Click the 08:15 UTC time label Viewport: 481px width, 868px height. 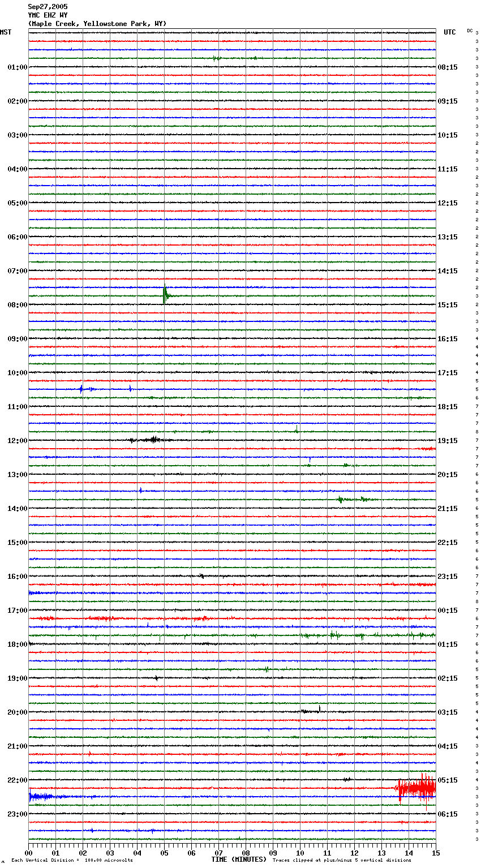(x=448, y=67)
